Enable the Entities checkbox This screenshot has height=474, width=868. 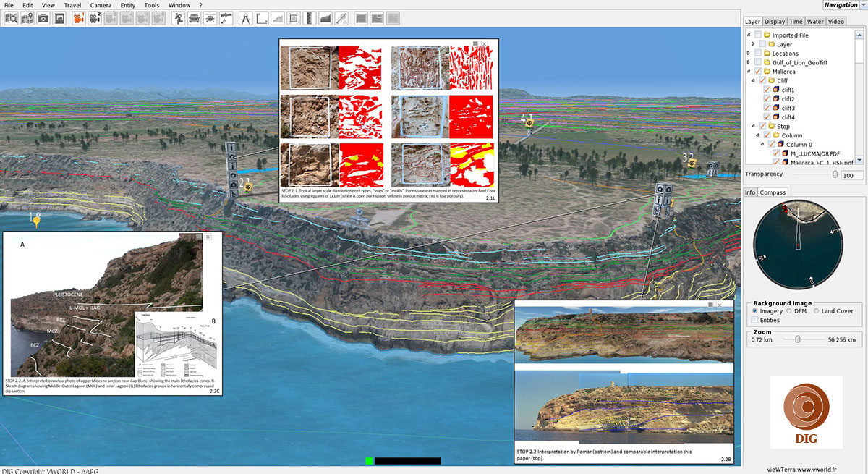tap(756, 320)
